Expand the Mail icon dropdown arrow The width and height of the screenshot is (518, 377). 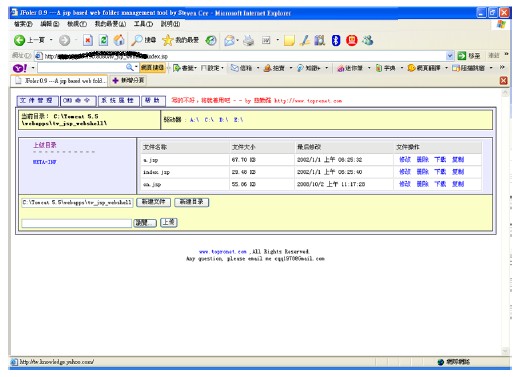click(237, 41)
